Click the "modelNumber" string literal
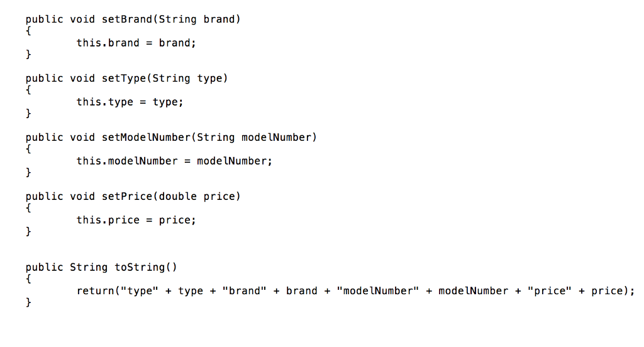644x347 pixels. click(378, 291)
